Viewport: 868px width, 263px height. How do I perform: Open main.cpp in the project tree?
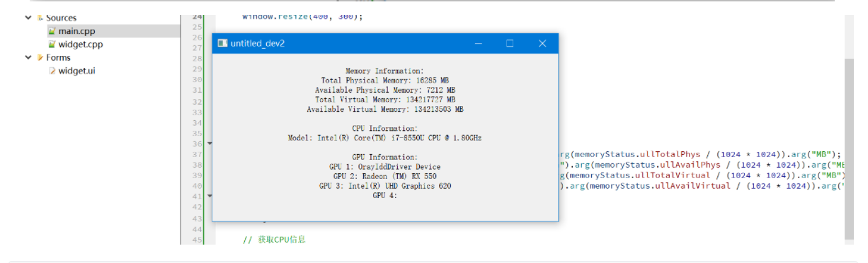click(76, 31)
